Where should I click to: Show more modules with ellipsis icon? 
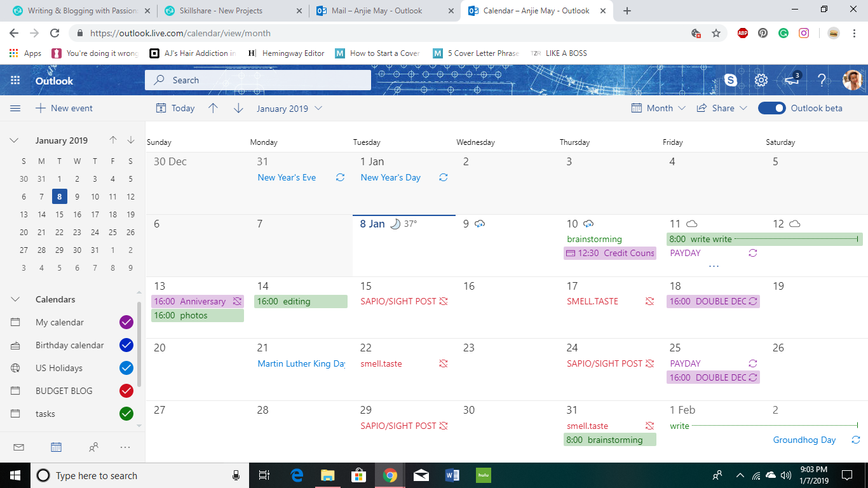click(x=125, y=447)
